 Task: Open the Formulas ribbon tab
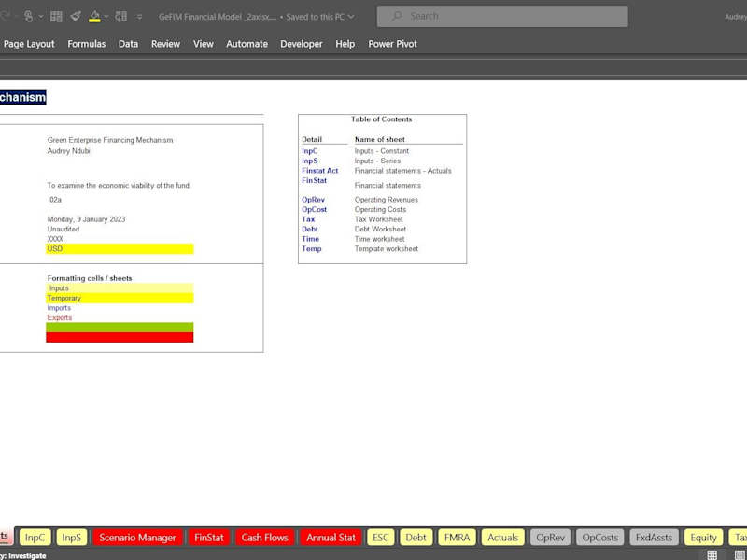tap(86, 44)
